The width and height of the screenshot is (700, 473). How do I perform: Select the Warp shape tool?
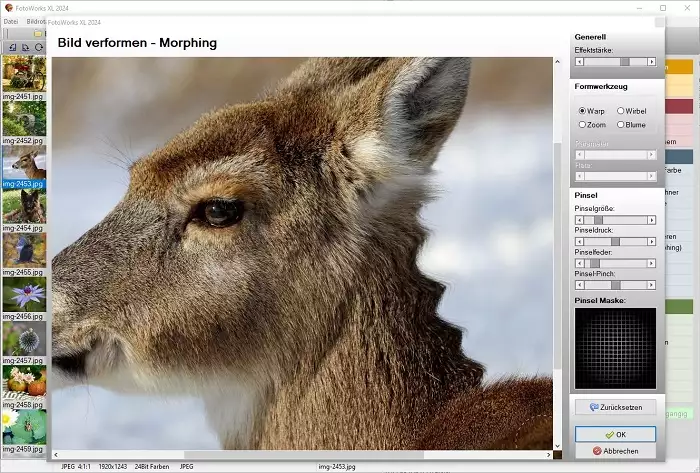pyautogui.click(x=583, y=111)
